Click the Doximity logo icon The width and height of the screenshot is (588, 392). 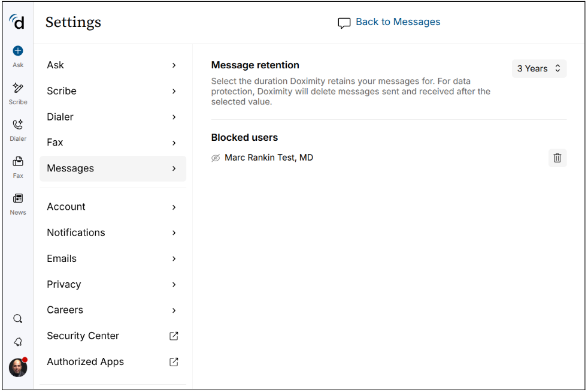point(17,22)
